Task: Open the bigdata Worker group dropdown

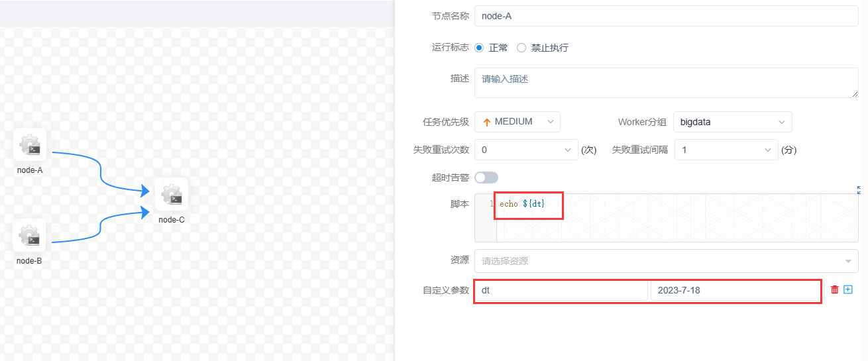Action: click(732, 122)
